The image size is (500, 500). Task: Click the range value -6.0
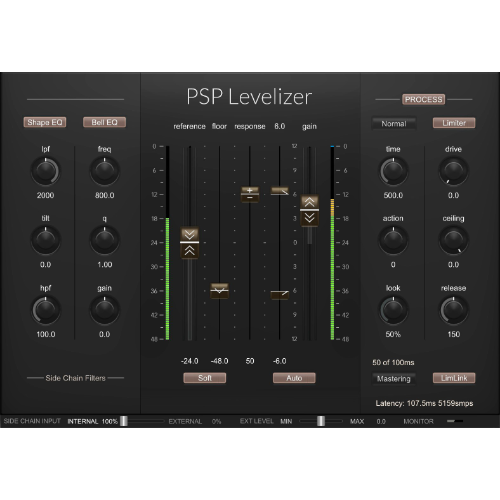[x=279, y=361]
